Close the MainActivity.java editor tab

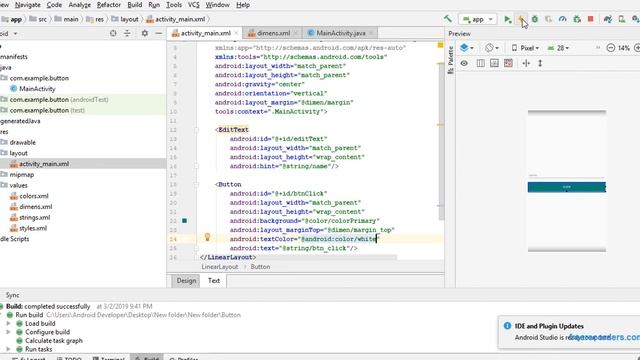(371, 33)
